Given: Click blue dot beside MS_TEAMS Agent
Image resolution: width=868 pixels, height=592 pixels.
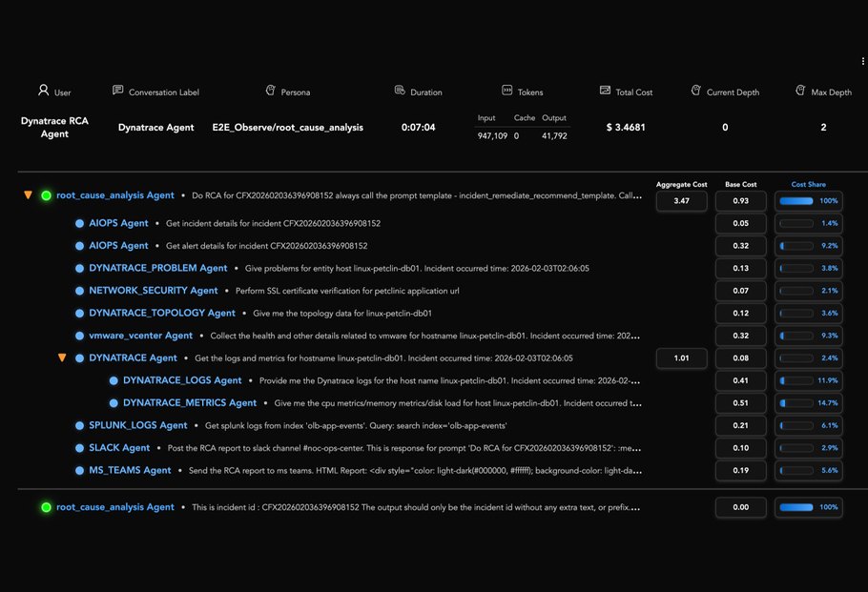Looking at the screenshot, I should 80,470.
